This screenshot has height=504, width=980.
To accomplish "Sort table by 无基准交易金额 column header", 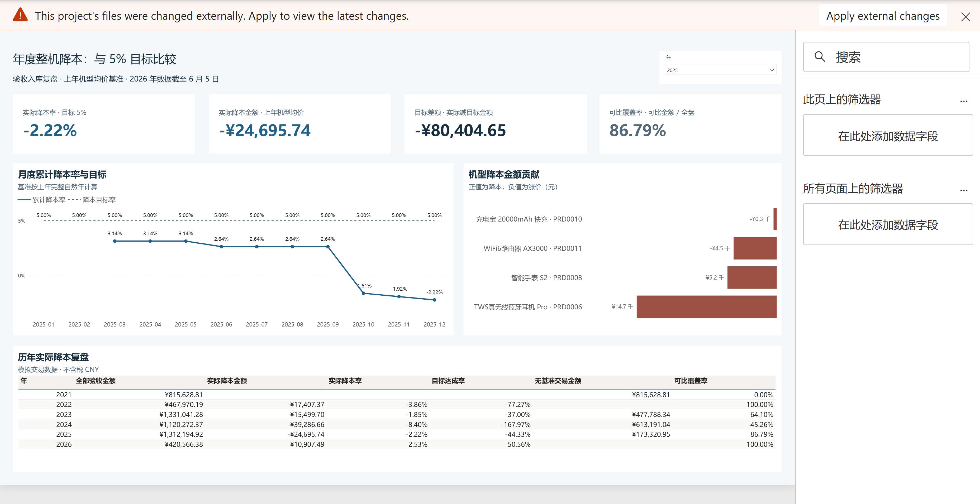I will point(558,381).
